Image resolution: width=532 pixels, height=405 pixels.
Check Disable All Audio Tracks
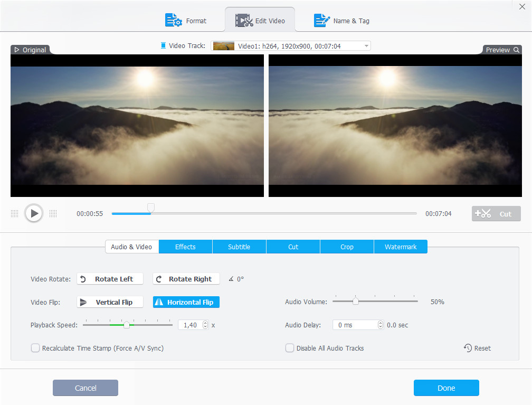[290, 348]
